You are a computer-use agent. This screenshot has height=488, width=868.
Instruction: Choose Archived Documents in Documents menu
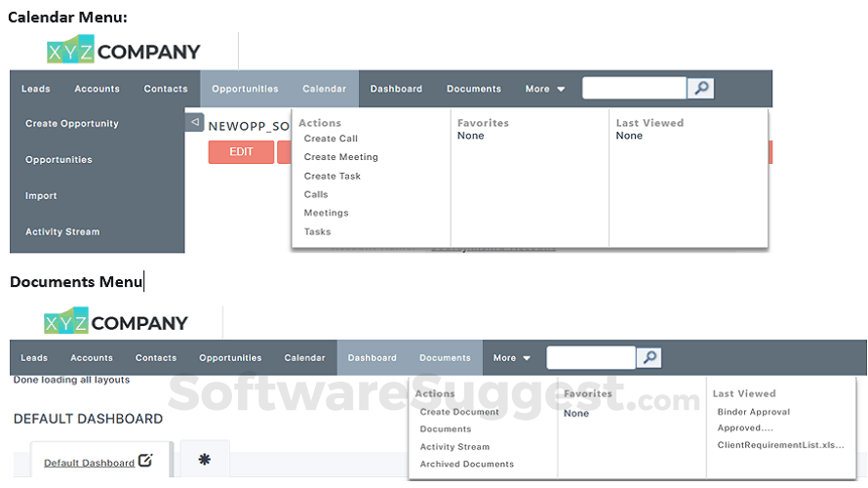click(466, 465)
